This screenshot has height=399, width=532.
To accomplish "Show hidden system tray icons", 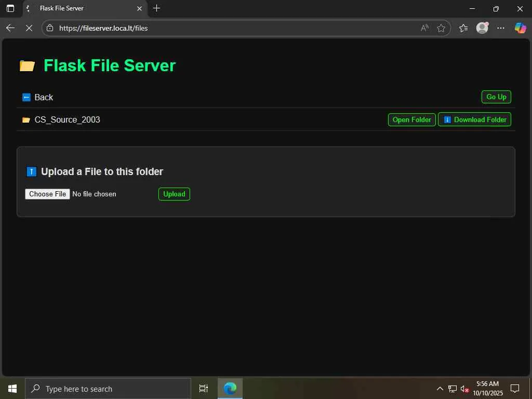I will pos(440,389).
